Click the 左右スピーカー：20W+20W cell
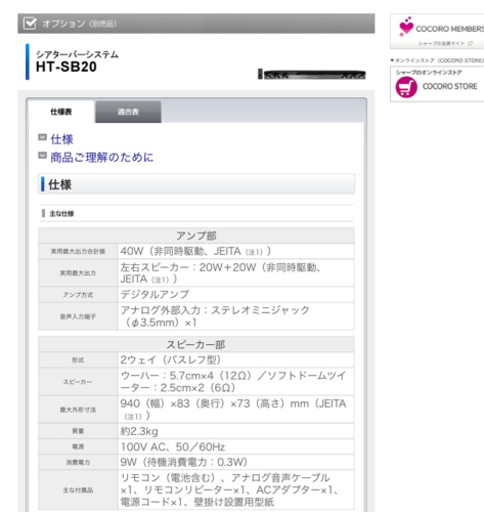 236,273
